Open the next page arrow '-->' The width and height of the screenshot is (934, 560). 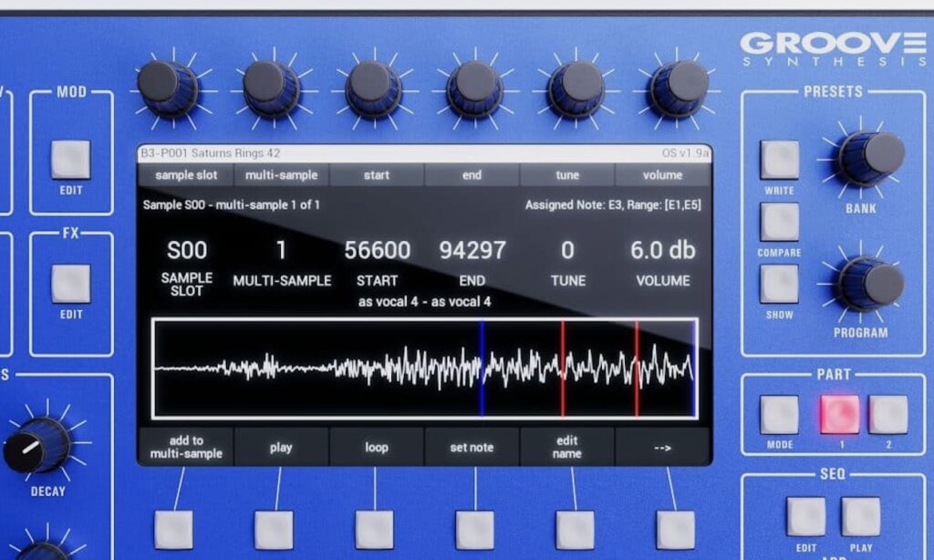[x=662, y=448]
